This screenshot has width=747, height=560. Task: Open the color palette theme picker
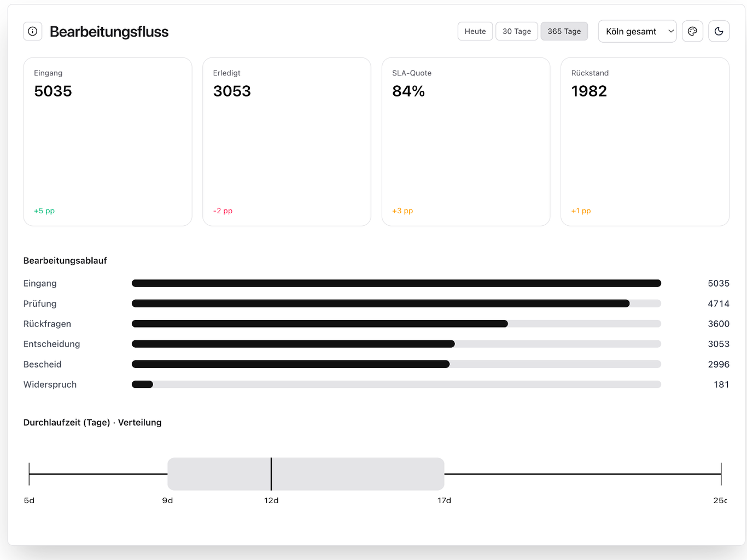[692, 31]
